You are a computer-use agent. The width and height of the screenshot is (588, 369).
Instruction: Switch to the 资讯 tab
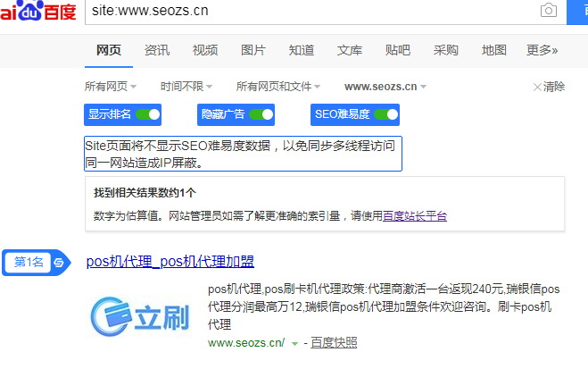[157, 50]
